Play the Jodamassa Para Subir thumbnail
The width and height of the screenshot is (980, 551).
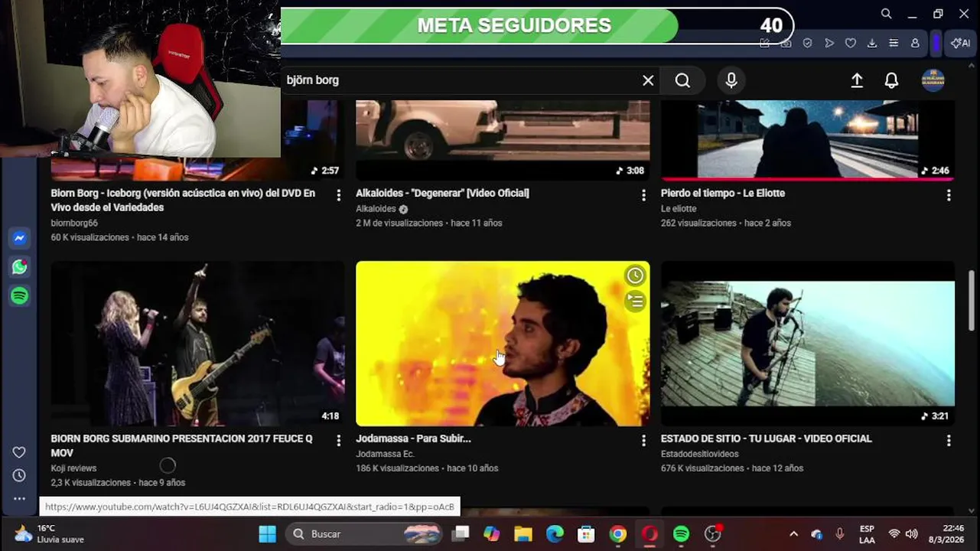pyautogui.click(x=503, y=344)
